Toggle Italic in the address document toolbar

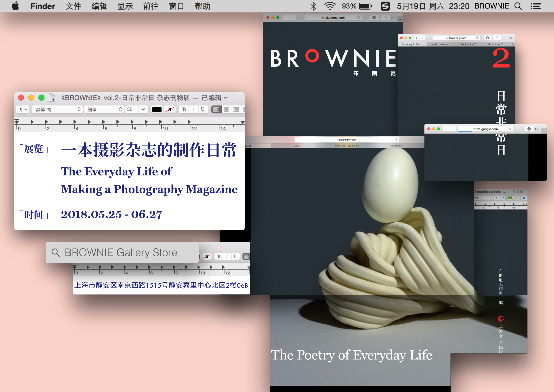pyautogui.click(x=227, y=256)
